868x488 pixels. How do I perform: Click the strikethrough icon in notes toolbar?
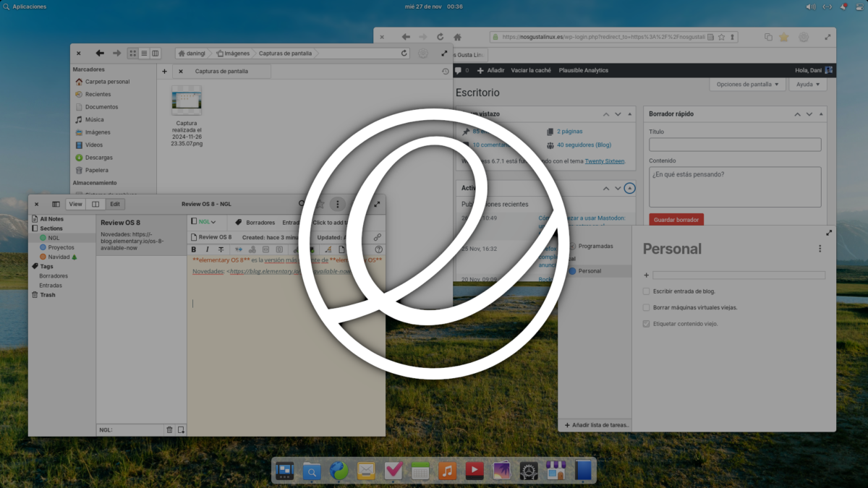point(221,249)
